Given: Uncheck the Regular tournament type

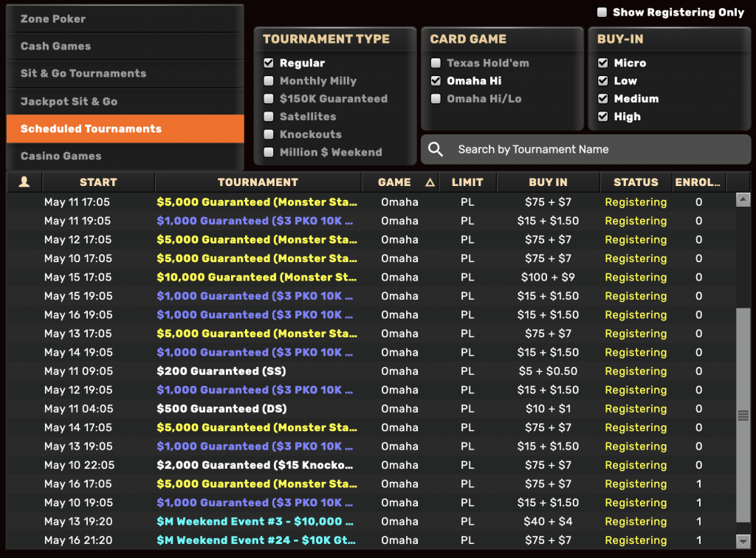Looking at the screenshot, I should (x=269, y=63).
